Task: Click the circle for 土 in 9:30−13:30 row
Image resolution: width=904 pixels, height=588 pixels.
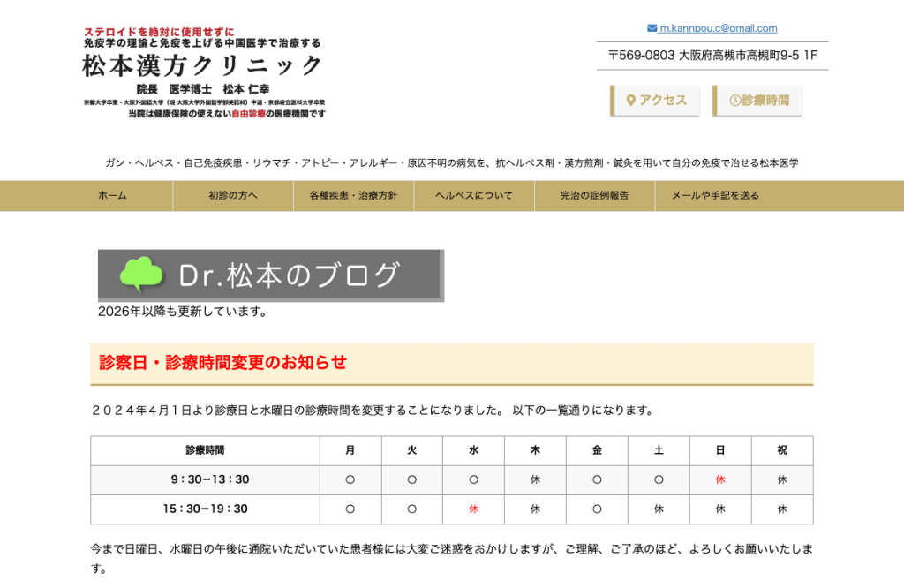Action: point(659,479)
